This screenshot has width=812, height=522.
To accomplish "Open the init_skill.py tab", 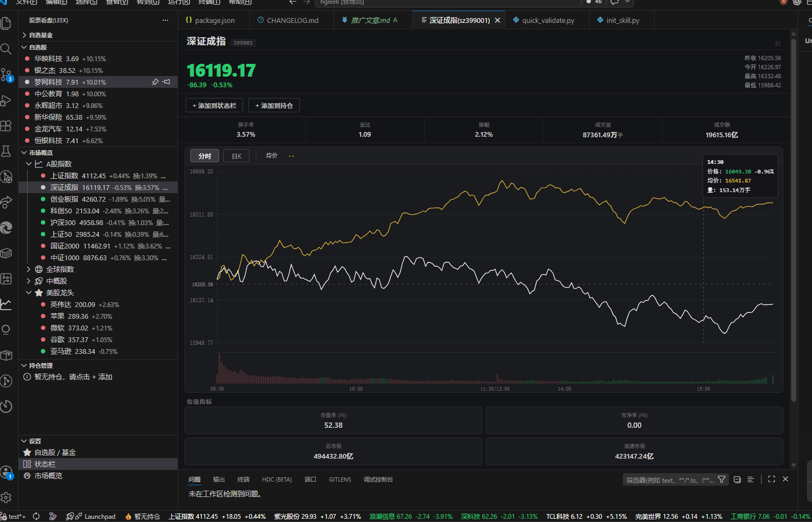I will tap(622, 20).
